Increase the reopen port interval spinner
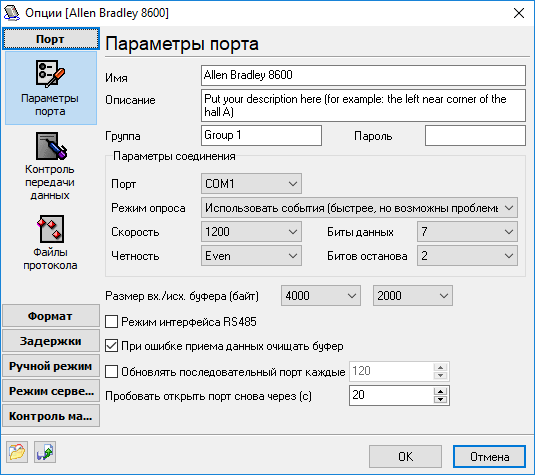Screen dimensions: 535x475 pos(440,391)
